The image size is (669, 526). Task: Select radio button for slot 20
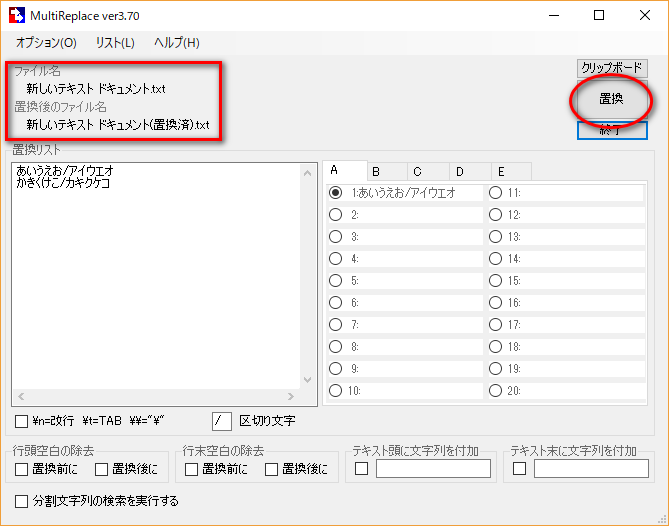(495, 391)
